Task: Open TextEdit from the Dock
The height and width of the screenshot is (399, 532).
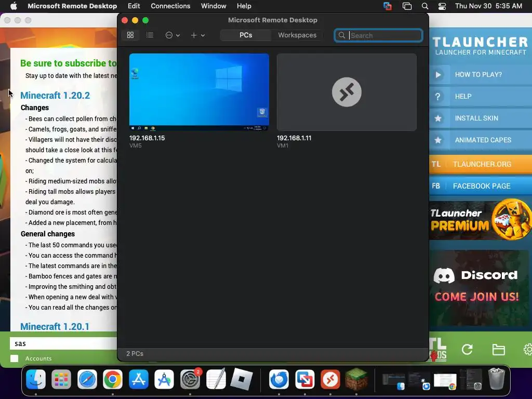Action: pos(216,379)
